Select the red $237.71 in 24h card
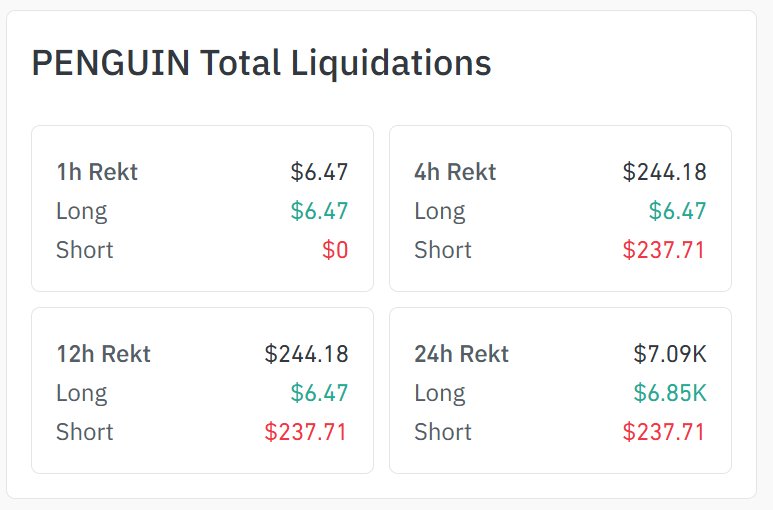Screen dimensions: 773x510 664,432
